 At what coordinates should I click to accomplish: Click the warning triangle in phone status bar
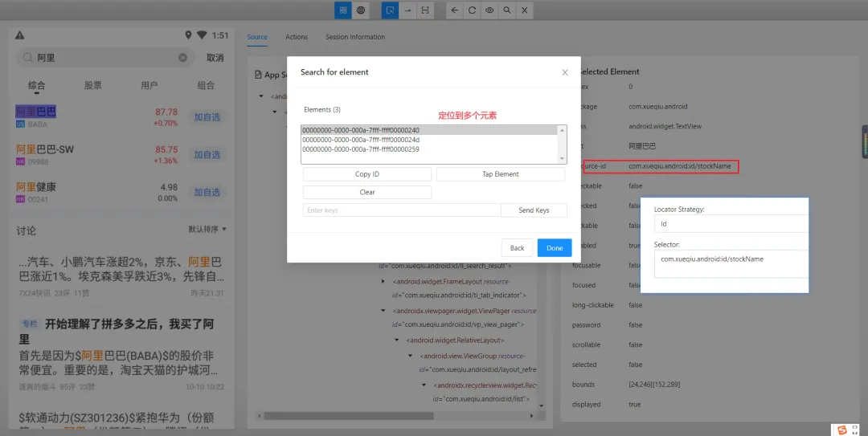(x=20, y=35)
